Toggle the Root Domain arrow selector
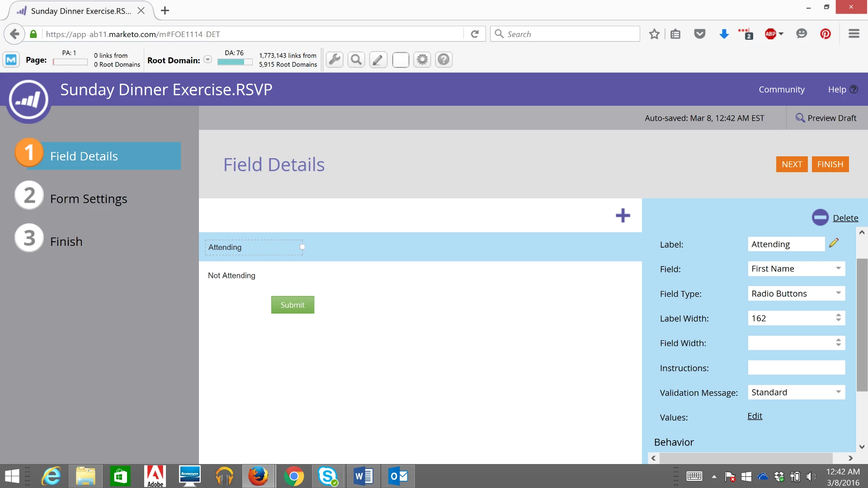 point(208,60)
